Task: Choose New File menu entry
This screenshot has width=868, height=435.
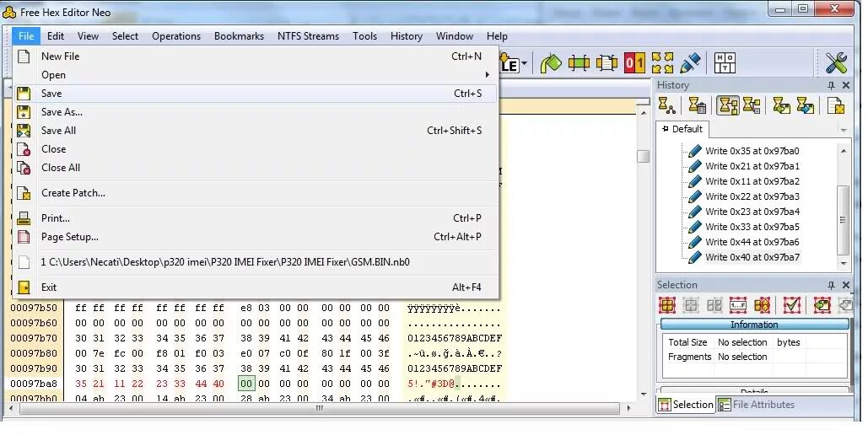Action: point(256,56)
